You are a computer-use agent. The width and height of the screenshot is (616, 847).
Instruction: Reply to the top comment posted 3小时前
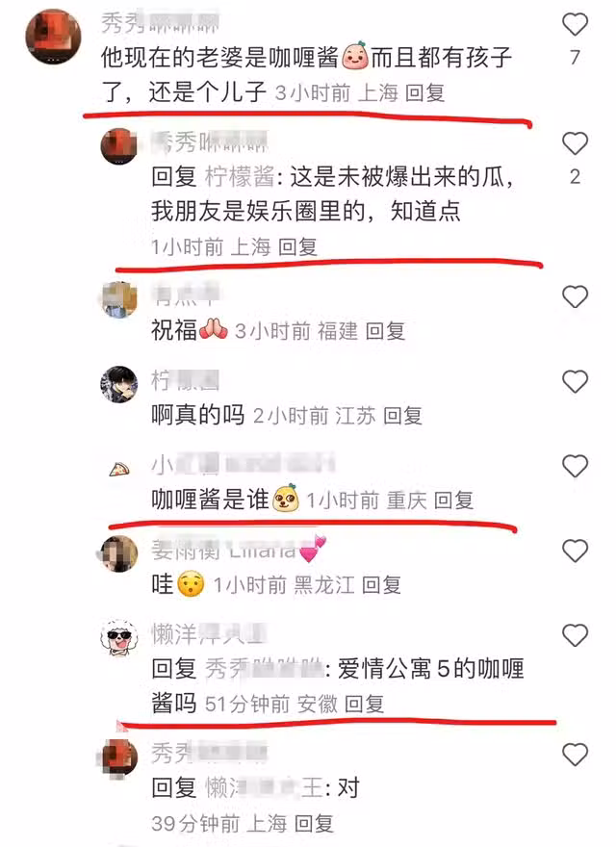tap(424, 93)
